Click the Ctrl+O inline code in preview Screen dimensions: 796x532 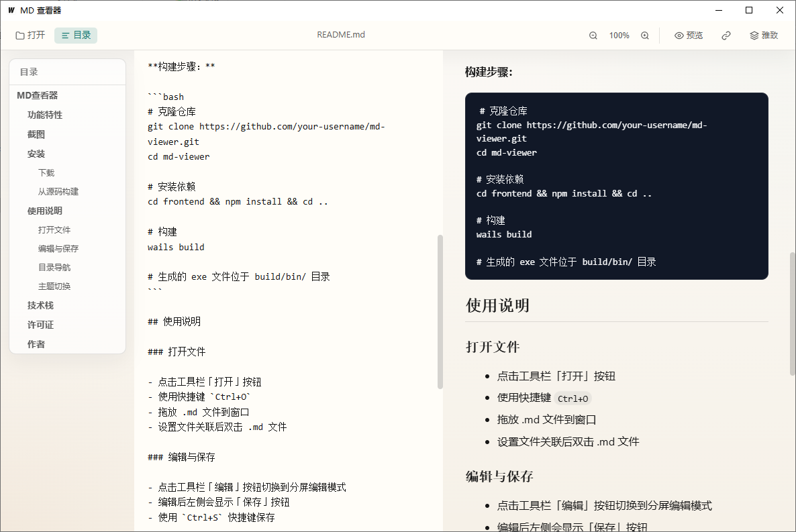tap(573, 398)
